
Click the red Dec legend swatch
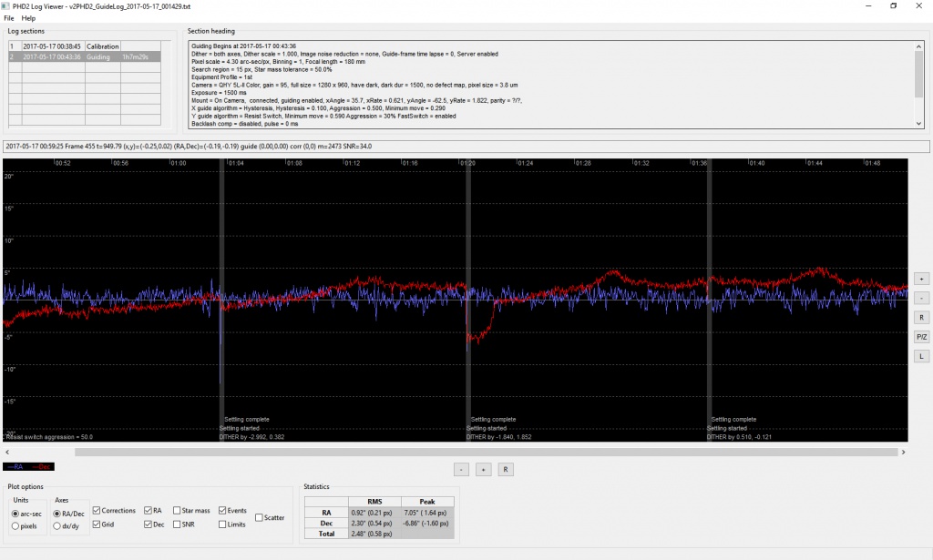coord(42,467)
